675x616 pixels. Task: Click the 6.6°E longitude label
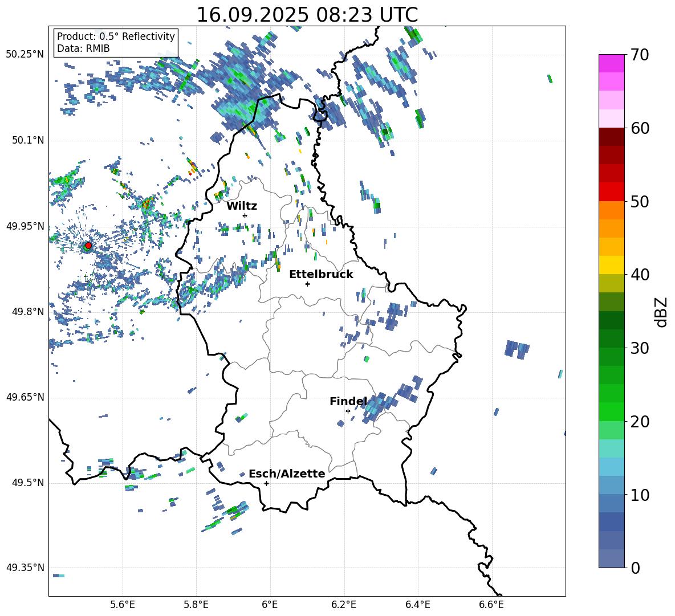point(491,605)
